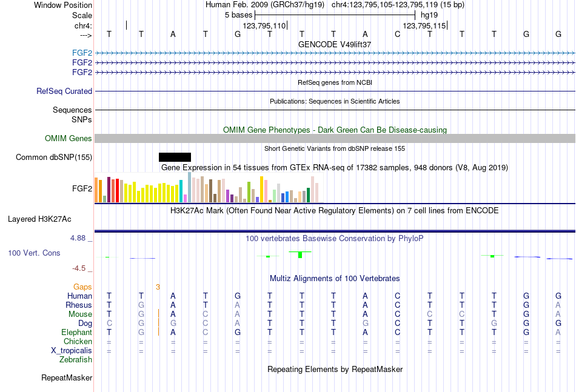
Task: Click the Scale label
Action: pyautogui.click(x=82, y=15)
